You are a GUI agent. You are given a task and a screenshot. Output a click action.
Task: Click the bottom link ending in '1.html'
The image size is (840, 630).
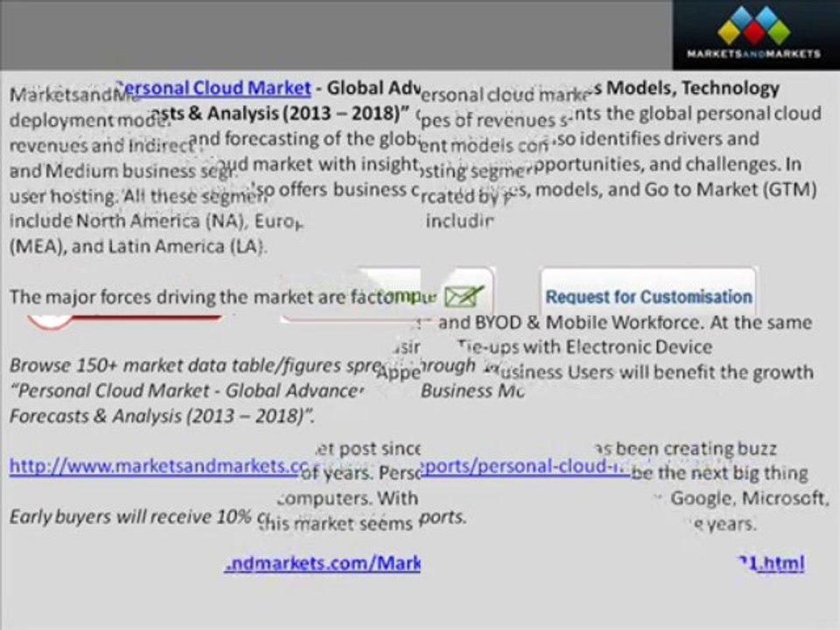pyautogui.click(x=772, y=563)
